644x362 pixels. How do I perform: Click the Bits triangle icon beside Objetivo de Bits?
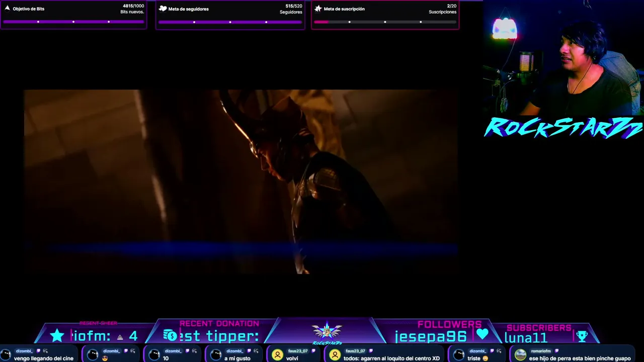[7, 8]
